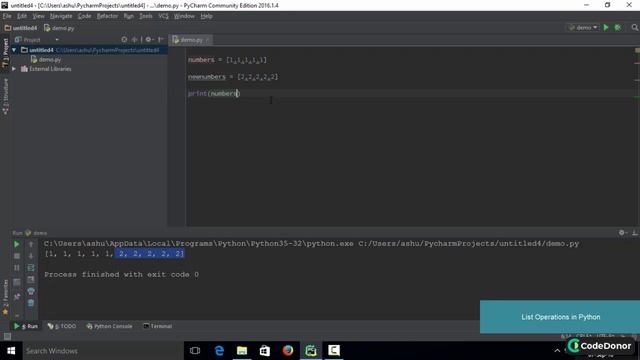The height and width of the screenshot is (360, 640).
Task: Open the View menu
Action: [x=38, y=16]
